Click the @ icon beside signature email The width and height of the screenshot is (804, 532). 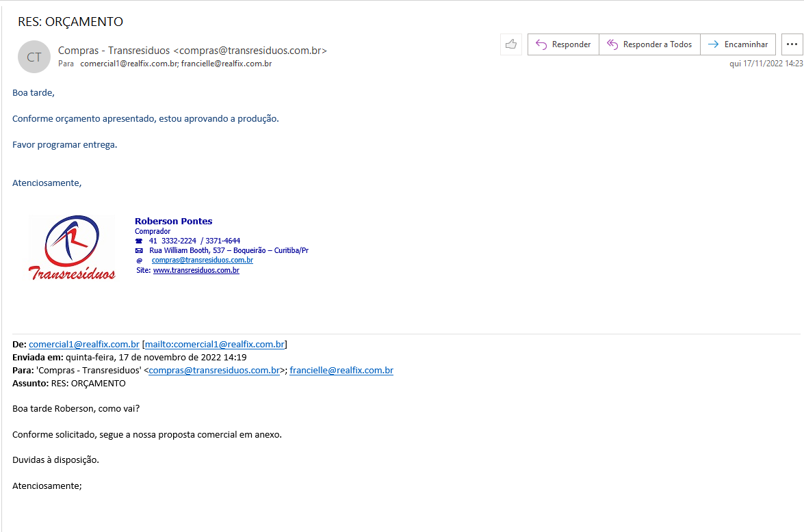click(x=139, y=261)
